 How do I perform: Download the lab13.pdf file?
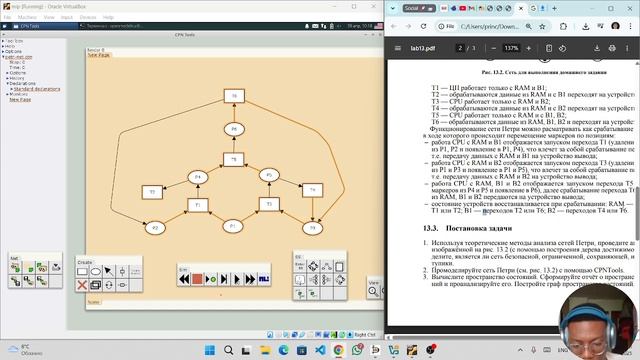point(597,48)
